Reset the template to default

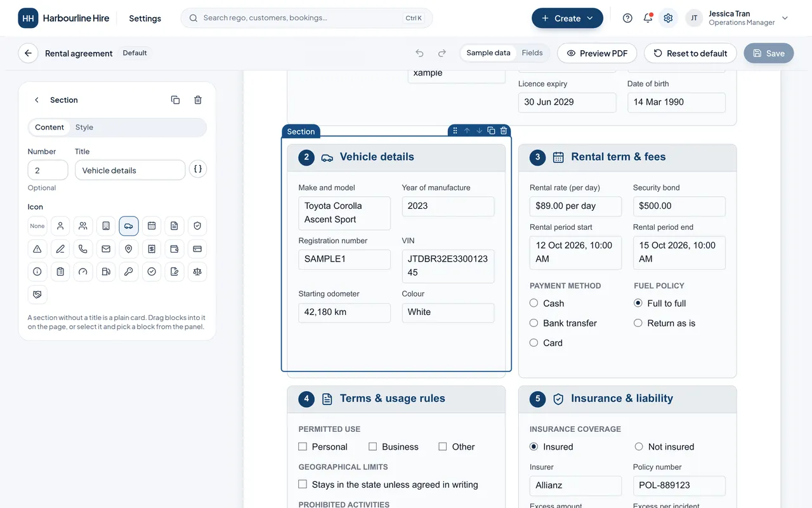pos(690,53)
